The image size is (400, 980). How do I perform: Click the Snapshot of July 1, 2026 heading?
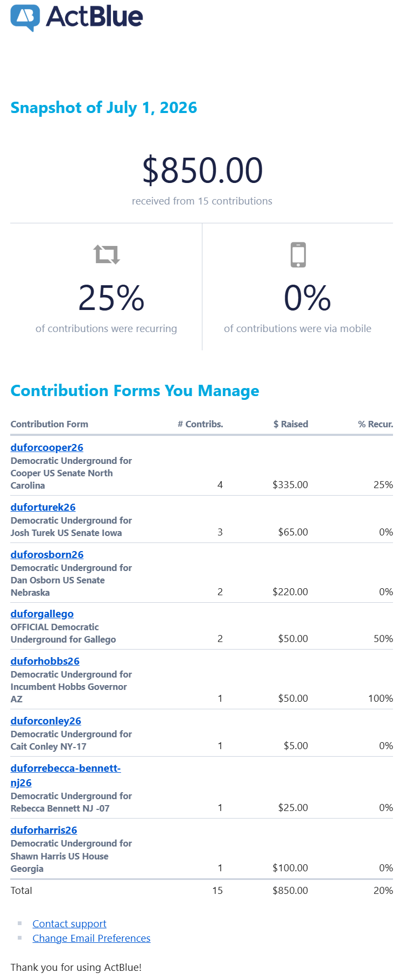pos(104,108)
